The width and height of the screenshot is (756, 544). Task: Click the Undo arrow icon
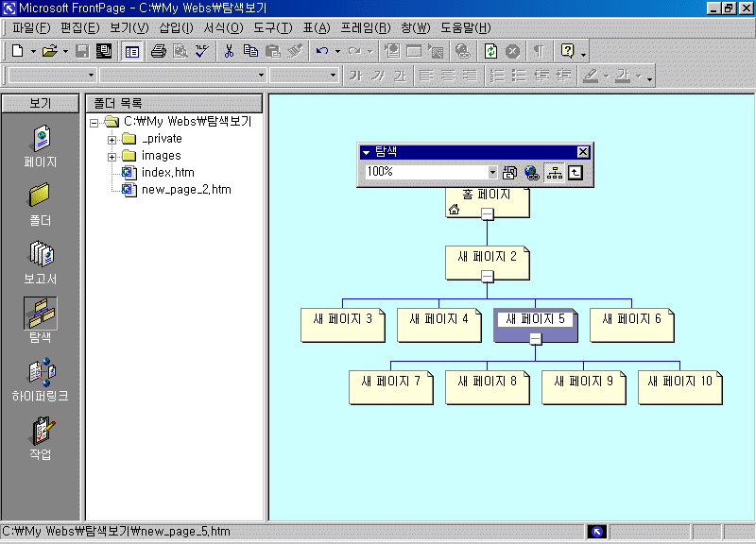[322, 51]
